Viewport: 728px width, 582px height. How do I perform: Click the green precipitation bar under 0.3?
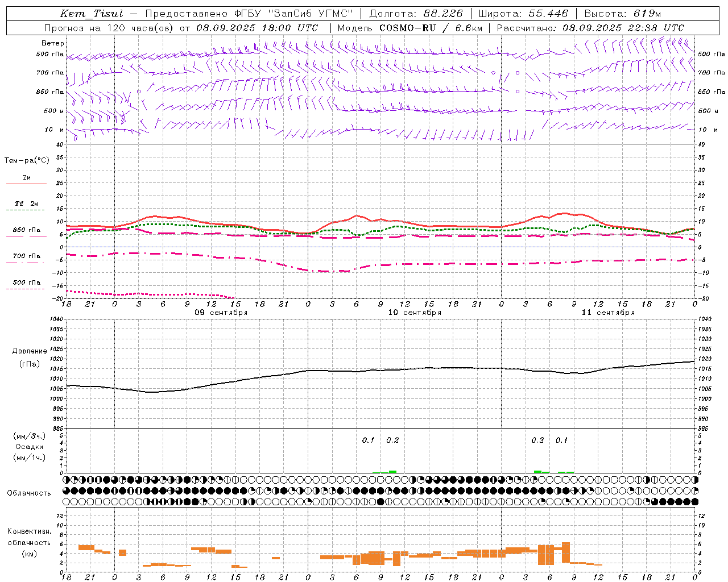pyautogui.click(x=538, y=472)
